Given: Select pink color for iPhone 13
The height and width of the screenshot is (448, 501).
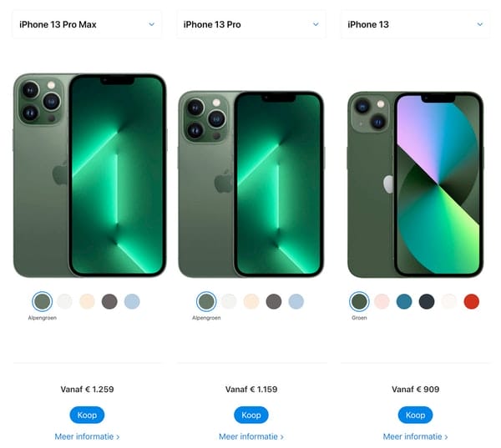Looking at the screenshot, I should click(382, 301).
